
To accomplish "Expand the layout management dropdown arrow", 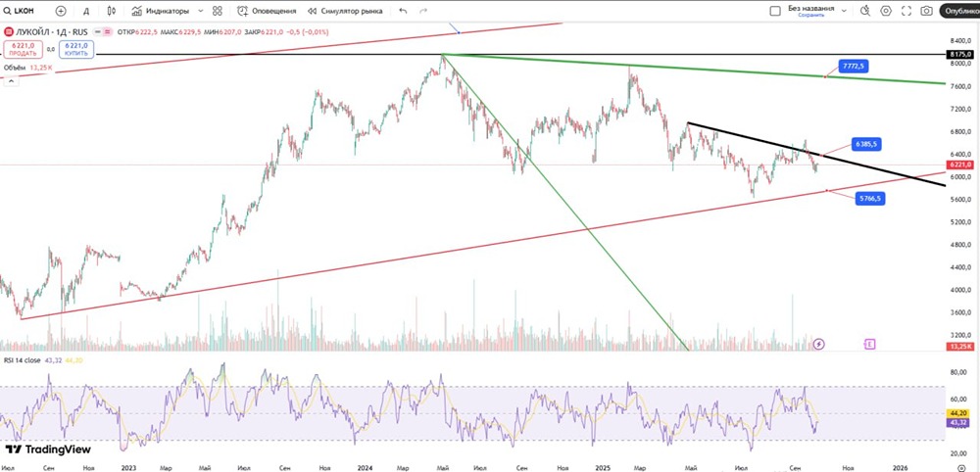I will 844,11.
